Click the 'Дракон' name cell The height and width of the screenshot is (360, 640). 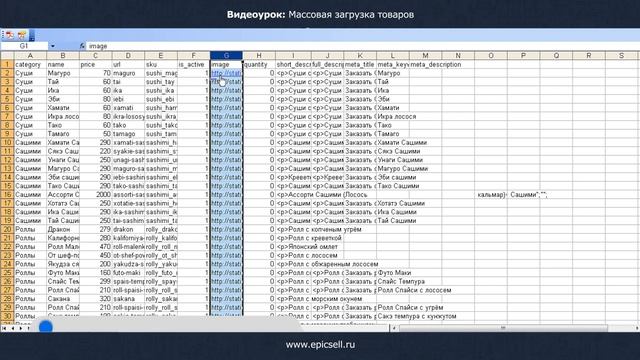pyautogui.click(x=63, y=229)
